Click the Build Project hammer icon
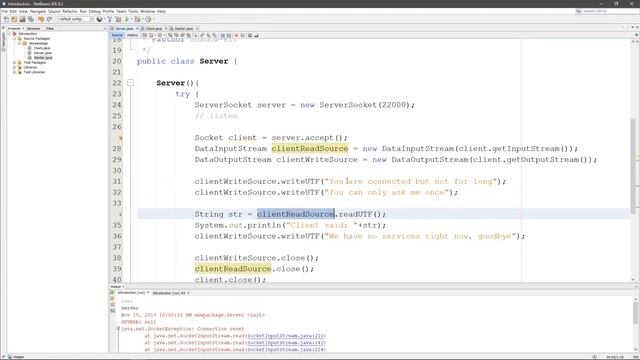640x360 pixels. [109, 19]
